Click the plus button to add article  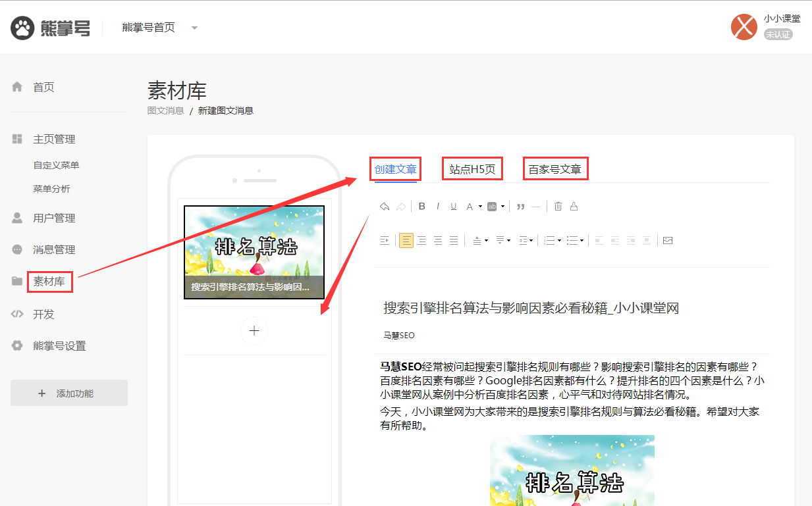tap(254, 330)
